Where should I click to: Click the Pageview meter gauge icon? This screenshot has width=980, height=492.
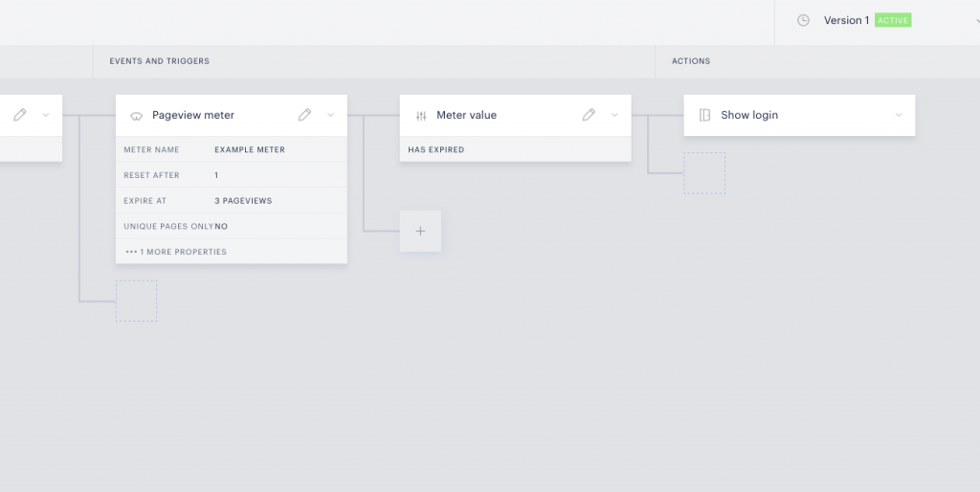tap(136, 116)
